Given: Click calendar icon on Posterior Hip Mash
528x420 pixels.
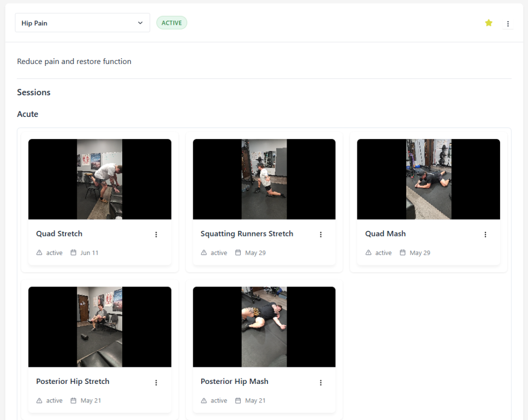Looking at the screenshot, I should (x=238, y=400).
